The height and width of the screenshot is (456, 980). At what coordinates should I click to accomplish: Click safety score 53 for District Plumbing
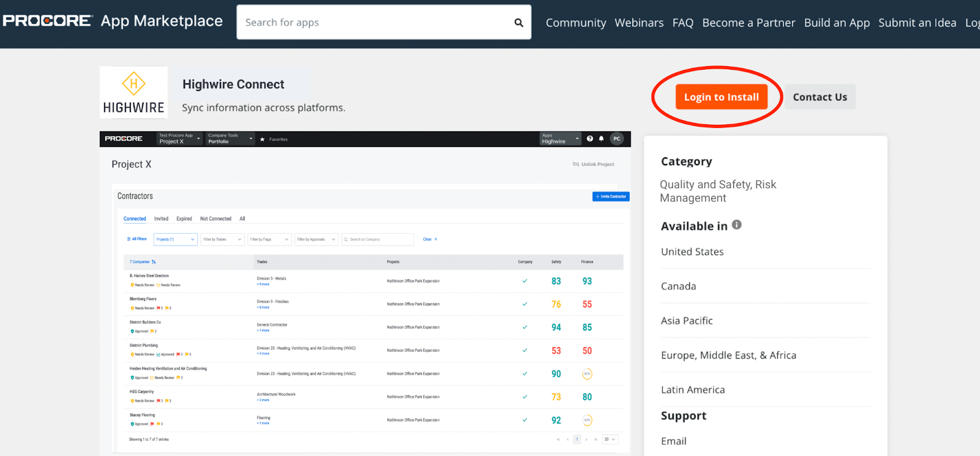point(556,351)
